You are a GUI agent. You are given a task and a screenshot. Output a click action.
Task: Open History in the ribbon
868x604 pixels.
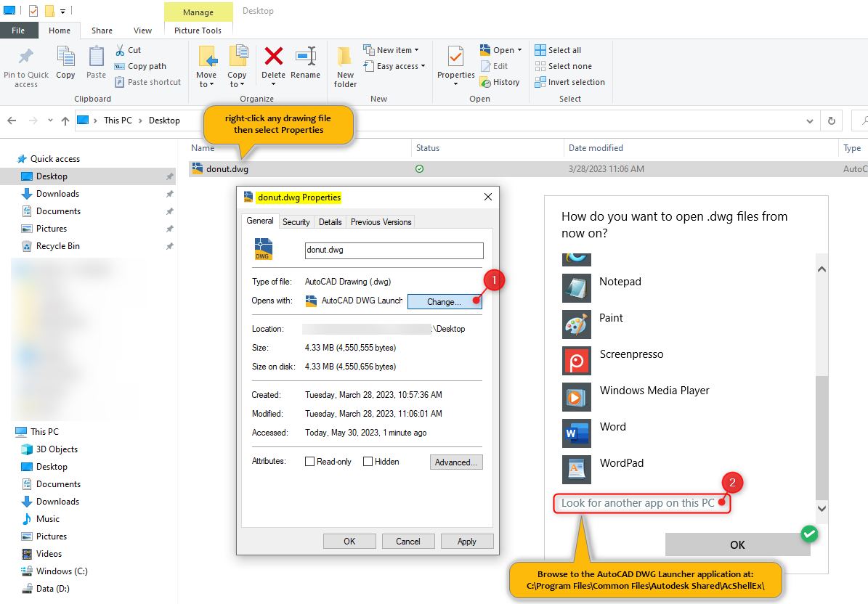point(500,83)
